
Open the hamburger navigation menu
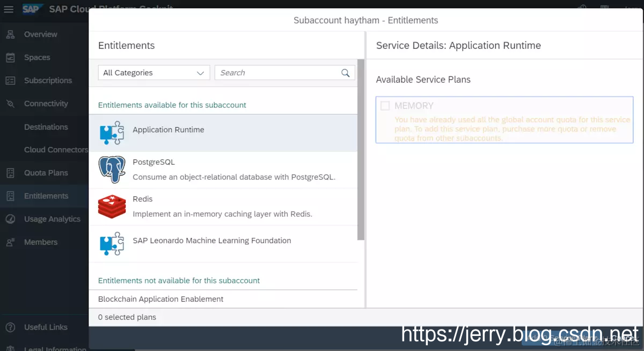[x=9, y=9]
